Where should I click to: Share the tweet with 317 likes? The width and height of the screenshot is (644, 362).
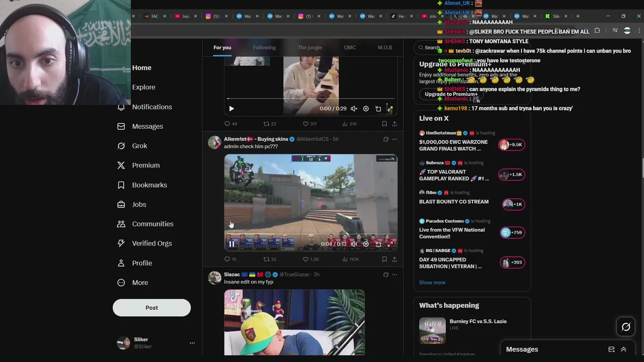click(x=394, y=124)
